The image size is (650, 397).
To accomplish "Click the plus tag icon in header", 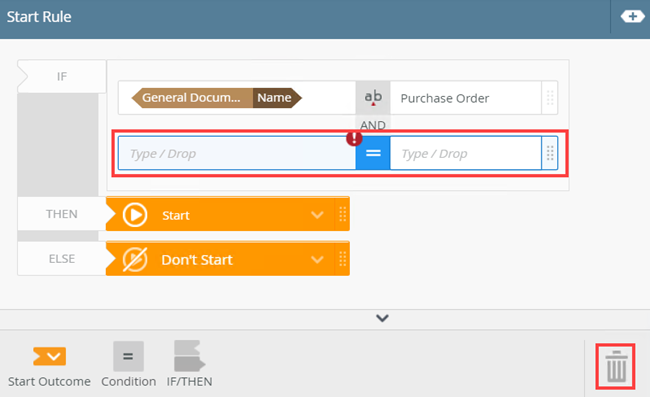I will [x=633, y=17].
